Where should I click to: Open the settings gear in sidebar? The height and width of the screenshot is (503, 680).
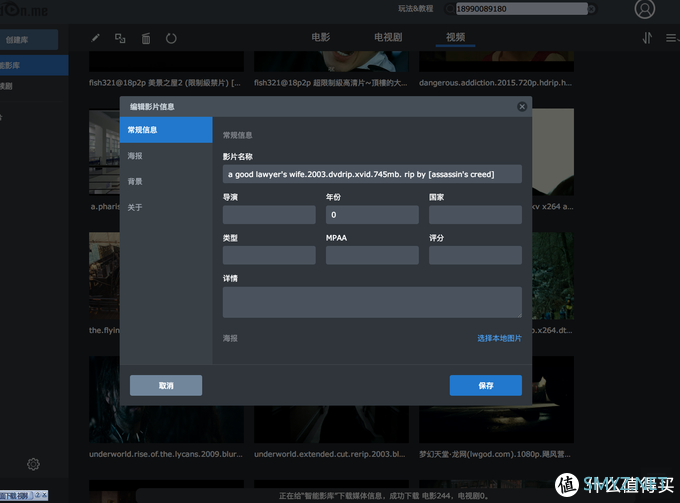point(33,464)
